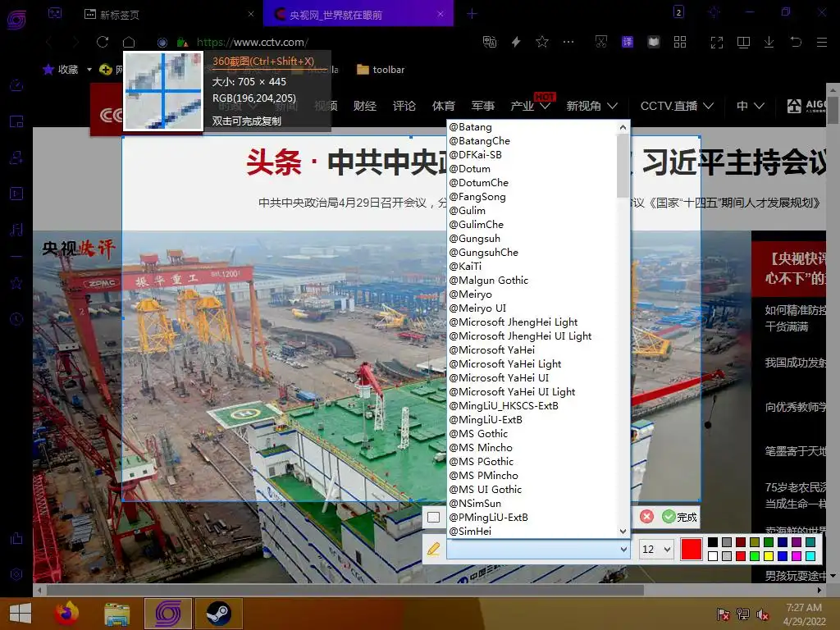Screen dimensions: 840x630
Task: Click the page translate icon in address bar
Action: (x=490, y=42)
